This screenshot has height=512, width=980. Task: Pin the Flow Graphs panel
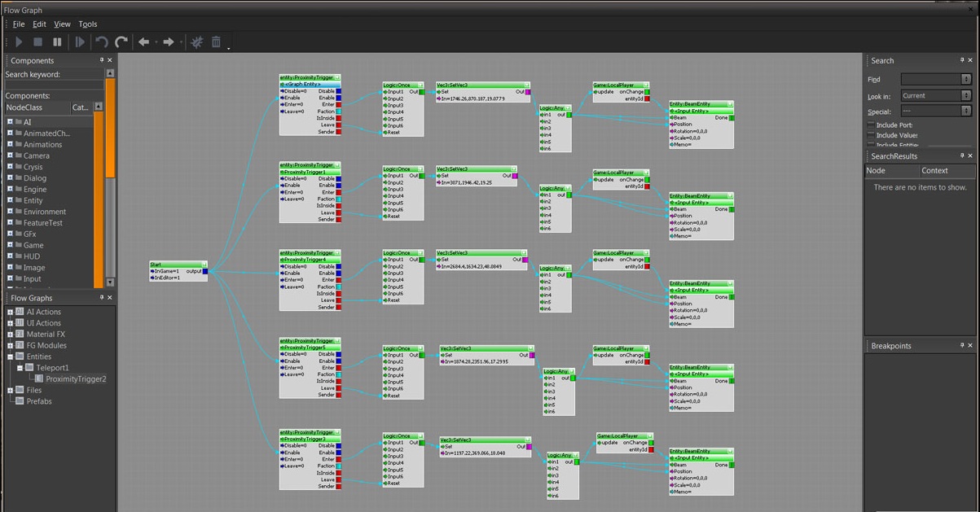102,298
